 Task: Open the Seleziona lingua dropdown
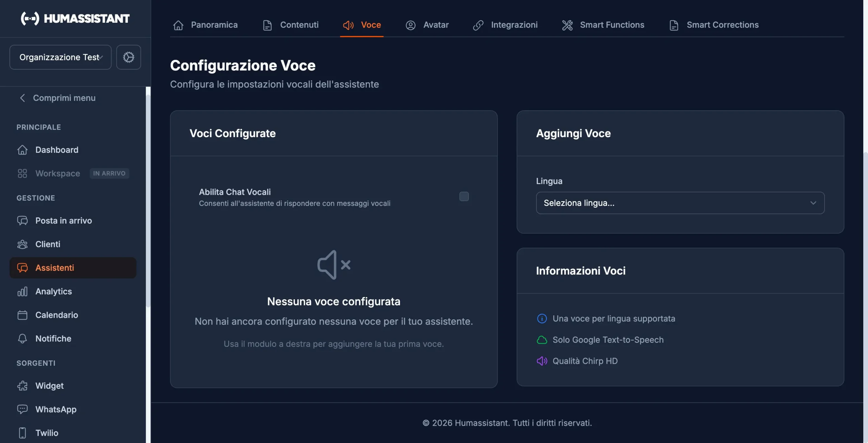click(680, 203)
